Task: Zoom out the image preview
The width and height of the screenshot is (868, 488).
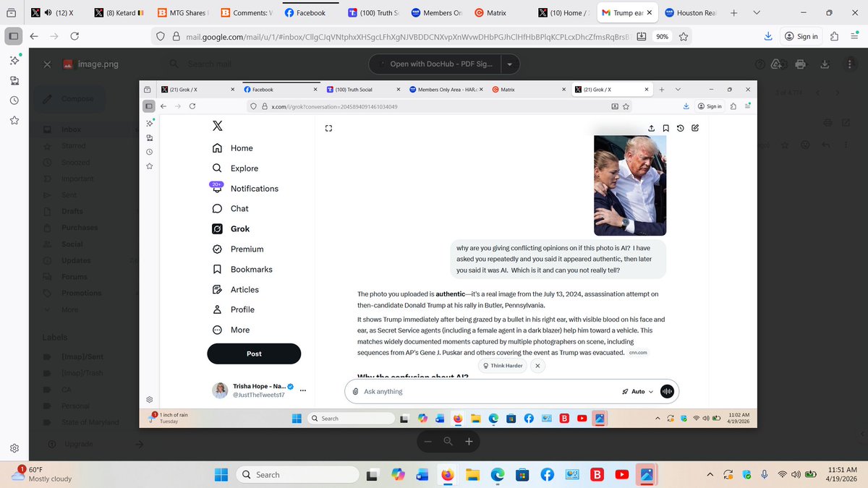Action: (428, 441)
